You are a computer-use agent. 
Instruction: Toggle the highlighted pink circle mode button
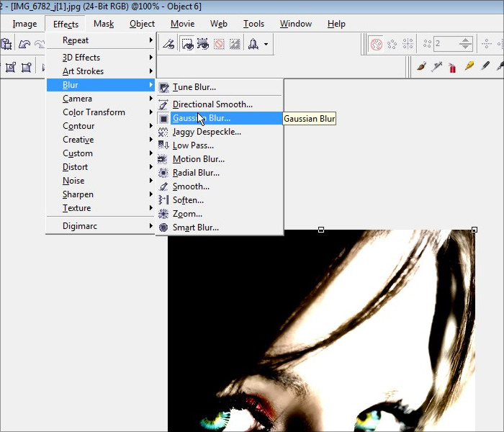pyautogui.click(x=376, y=44)
